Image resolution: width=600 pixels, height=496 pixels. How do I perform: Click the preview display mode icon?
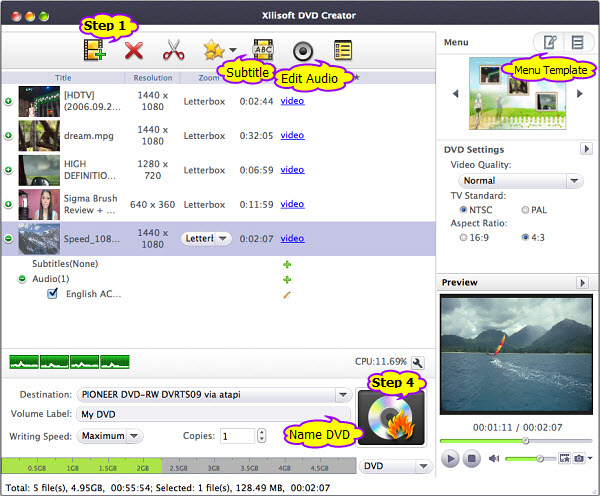point(564,458)
